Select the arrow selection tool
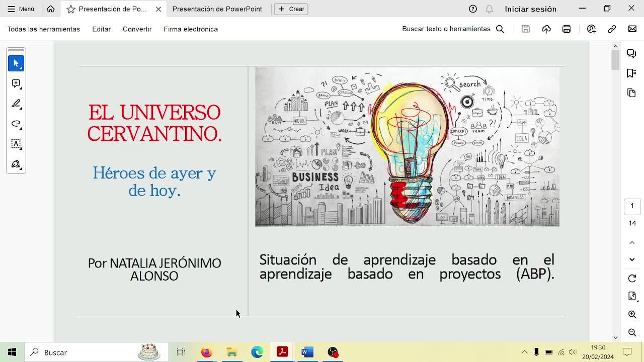 16,63
